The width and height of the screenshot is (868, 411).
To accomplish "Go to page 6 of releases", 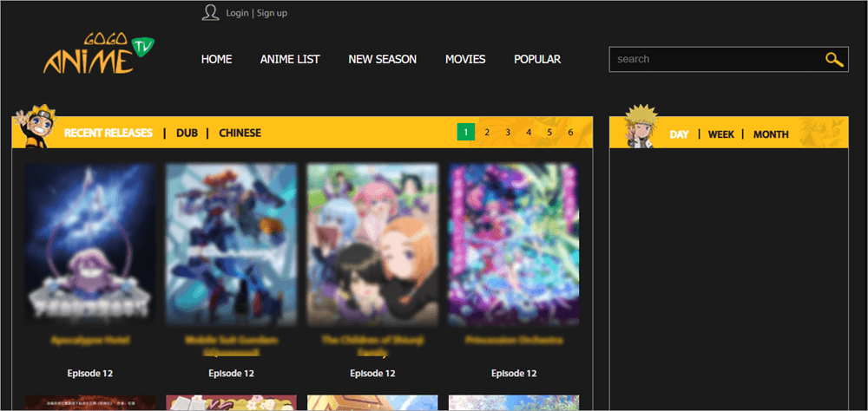I will pyautogui.click(x=571, y=132).
